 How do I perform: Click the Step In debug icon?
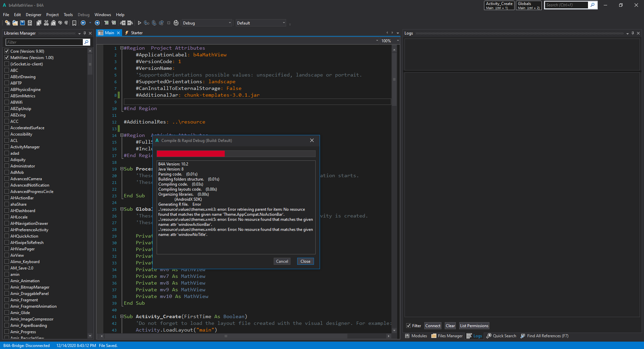[146, 23]
